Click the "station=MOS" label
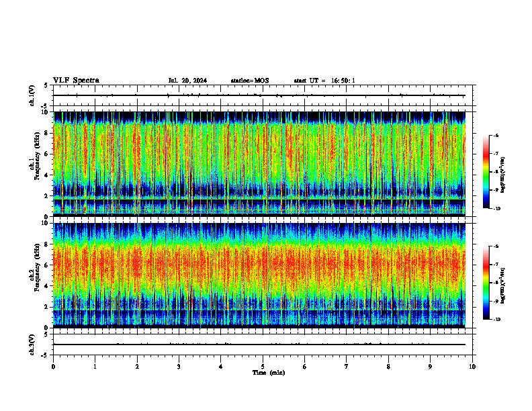Image resolution: width=532 pixels, height=411 pixels. 250,81
